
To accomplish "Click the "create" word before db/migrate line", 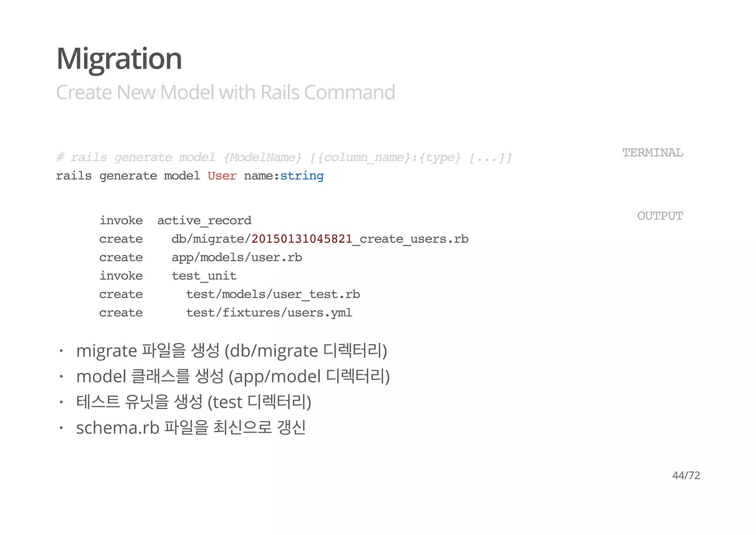I will pyautogui.click(x=121, y=239).
